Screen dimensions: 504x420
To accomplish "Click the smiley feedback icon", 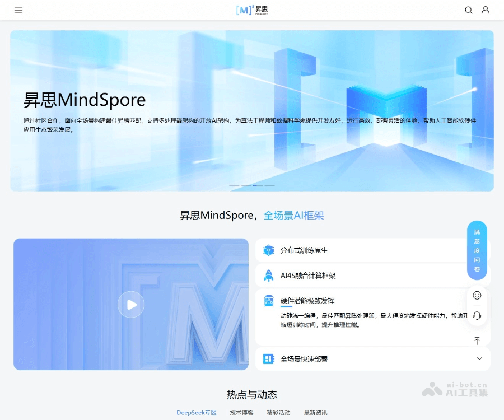I will 477,295.
